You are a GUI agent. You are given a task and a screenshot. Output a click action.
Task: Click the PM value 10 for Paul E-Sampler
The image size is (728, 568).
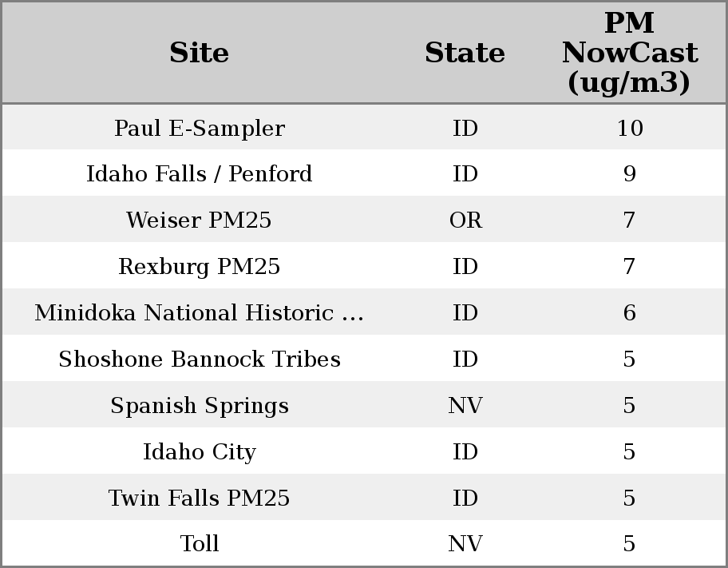[629, 129]
